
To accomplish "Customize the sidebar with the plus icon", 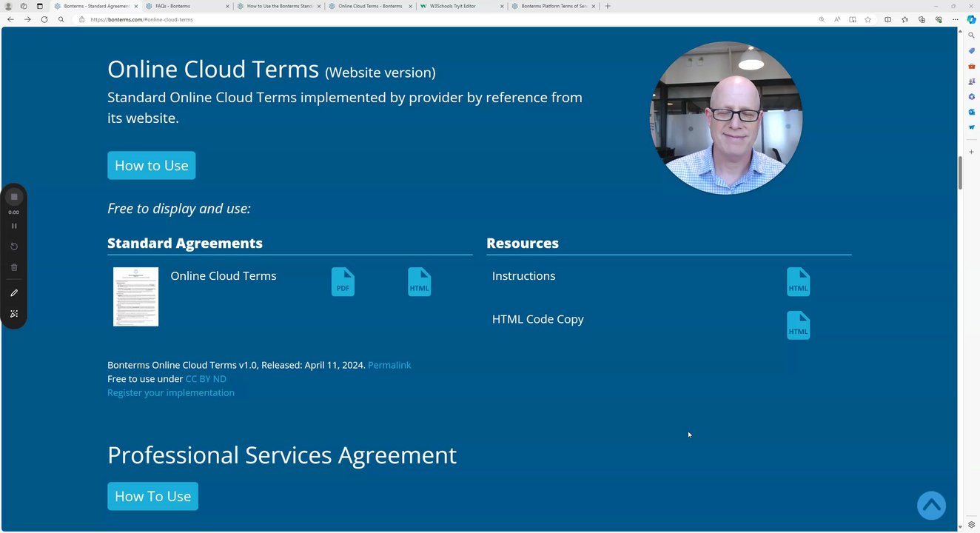I will [970, 152].
